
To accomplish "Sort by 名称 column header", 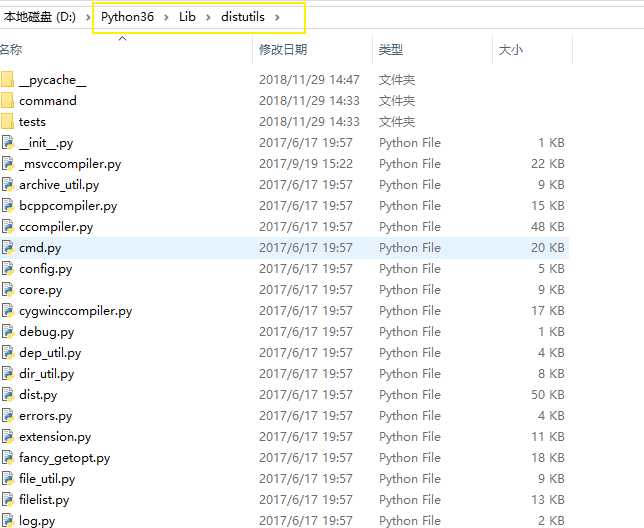I will (x=11, y=50).
